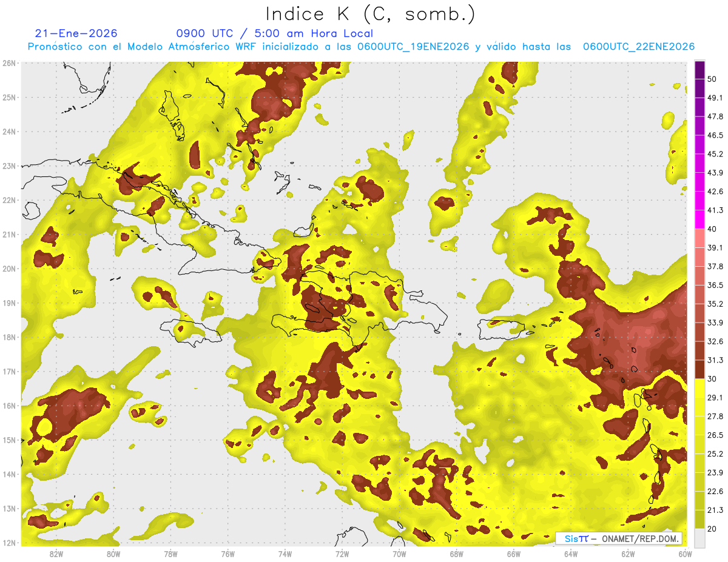728x562 pixels.
Task: Click the gray swatch below value 20
Action: [x=699, y=537]
